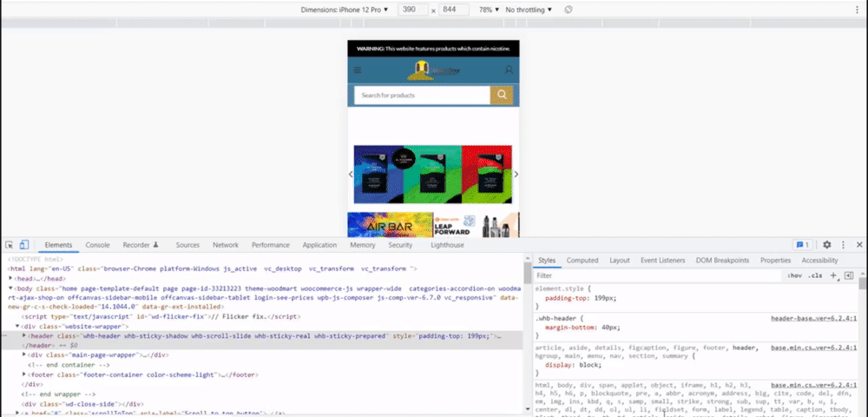Go to previous slide arrow
Screen dimensions: 868x417
pyautogui.click(x=351, y=174)
